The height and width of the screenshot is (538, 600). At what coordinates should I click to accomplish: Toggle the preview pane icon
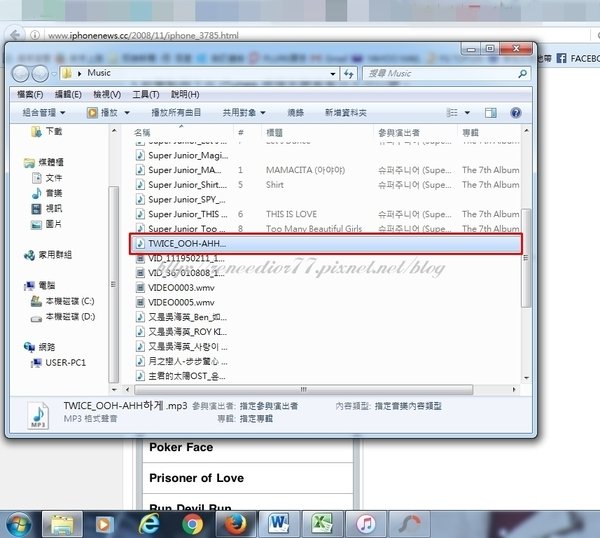(490, 112)
